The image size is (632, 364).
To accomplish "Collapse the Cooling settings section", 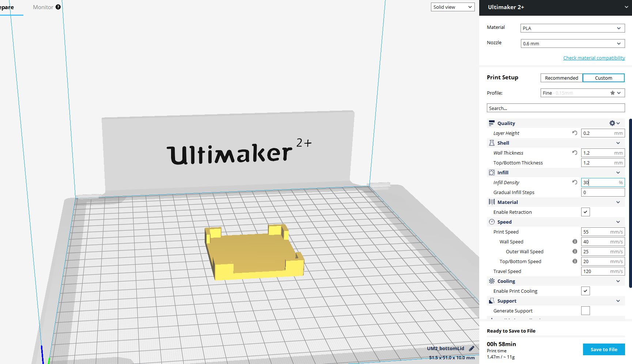I will tap(618, 281).
